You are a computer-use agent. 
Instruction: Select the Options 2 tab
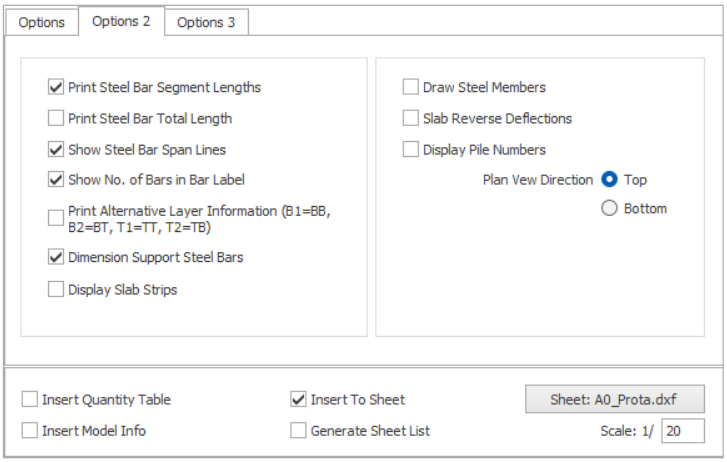pos(121,21)
